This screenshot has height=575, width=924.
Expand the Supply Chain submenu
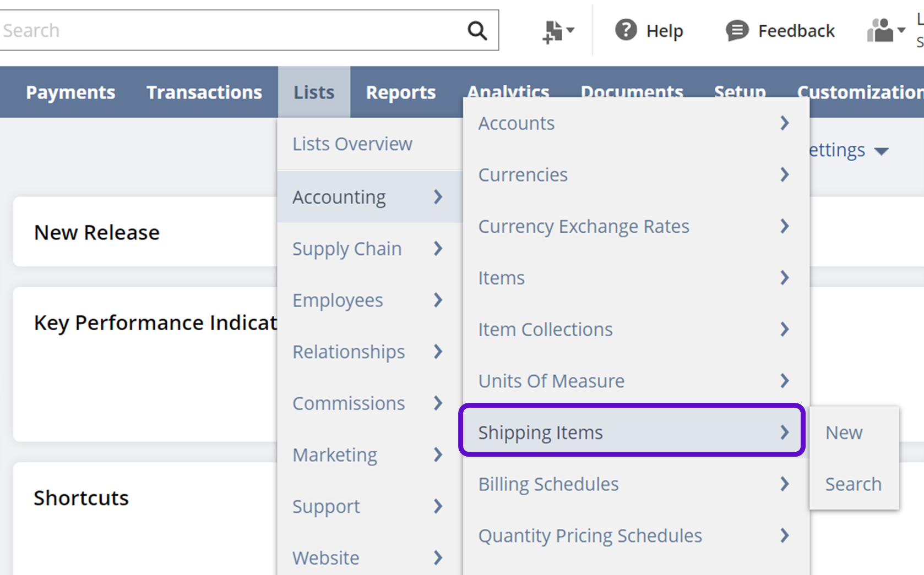point(368,249)
